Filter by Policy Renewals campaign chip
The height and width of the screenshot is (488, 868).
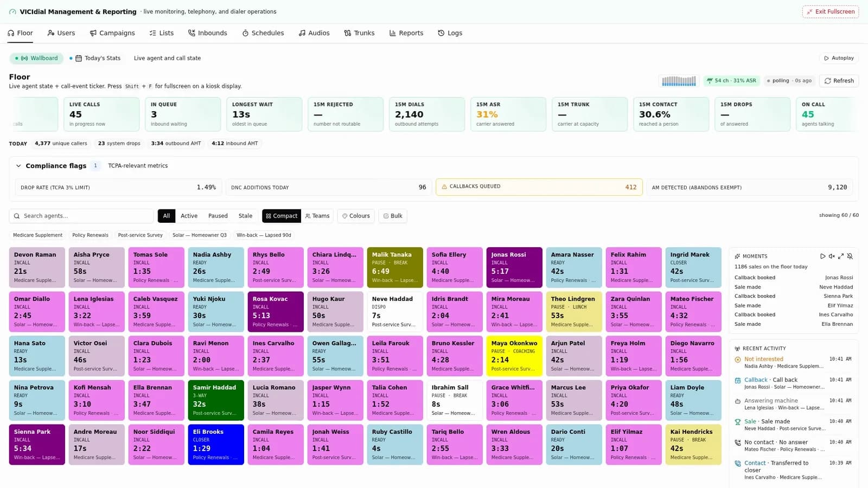[x=90, y=235]
